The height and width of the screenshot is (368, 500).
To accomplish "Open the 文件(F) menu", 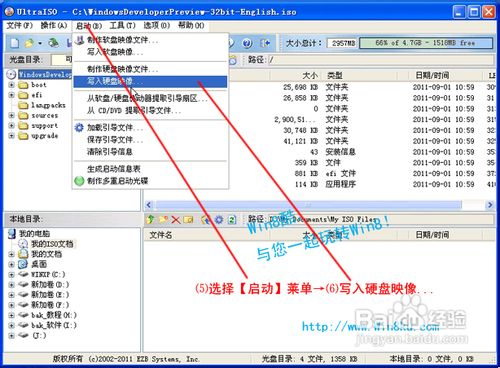I will pyautogui.click(x=20, y=26).
